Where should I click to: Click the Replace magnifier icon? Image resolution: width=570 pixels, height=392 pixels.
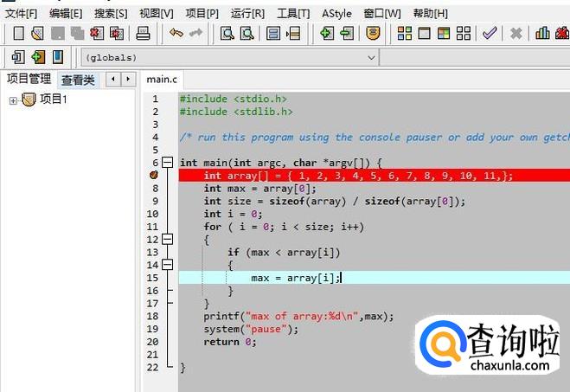point(247,34)
